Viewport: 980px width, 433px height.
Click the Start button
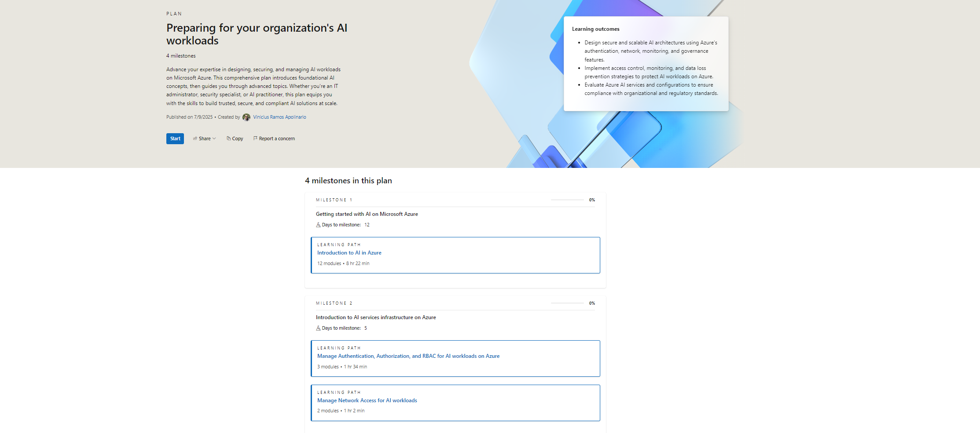[x=175, y=138]
